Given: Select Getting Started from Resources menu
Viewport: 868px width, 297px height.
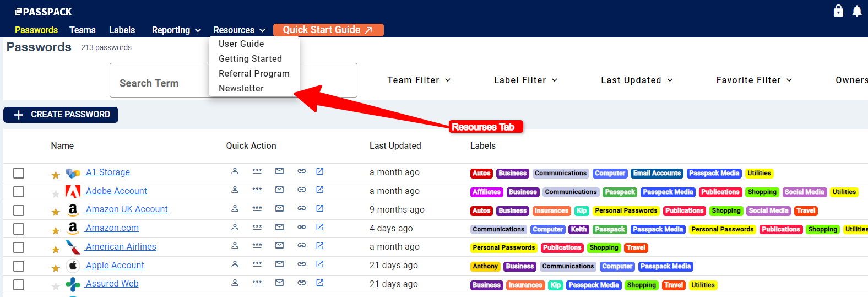Looking at the screenshot, I should [250, 58].
